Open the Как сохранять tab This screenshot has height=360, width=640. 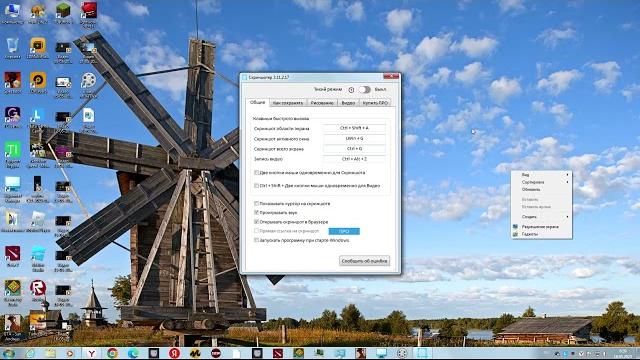click(288, 103)
